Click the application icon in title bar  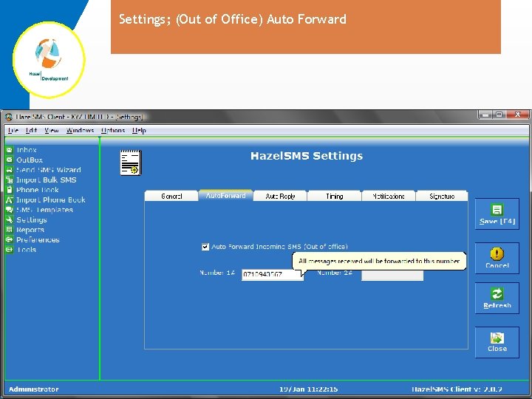tap(9, 117)
